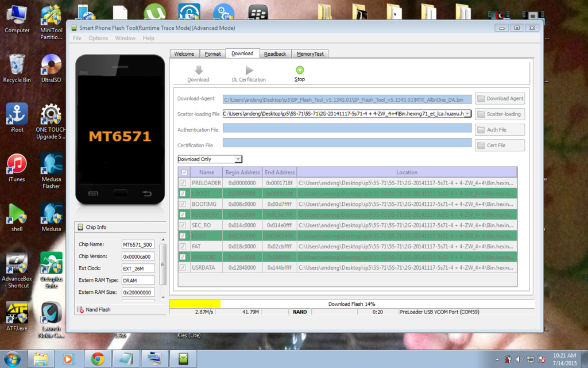Select the uTorrent desktop icon

(154, 12)
